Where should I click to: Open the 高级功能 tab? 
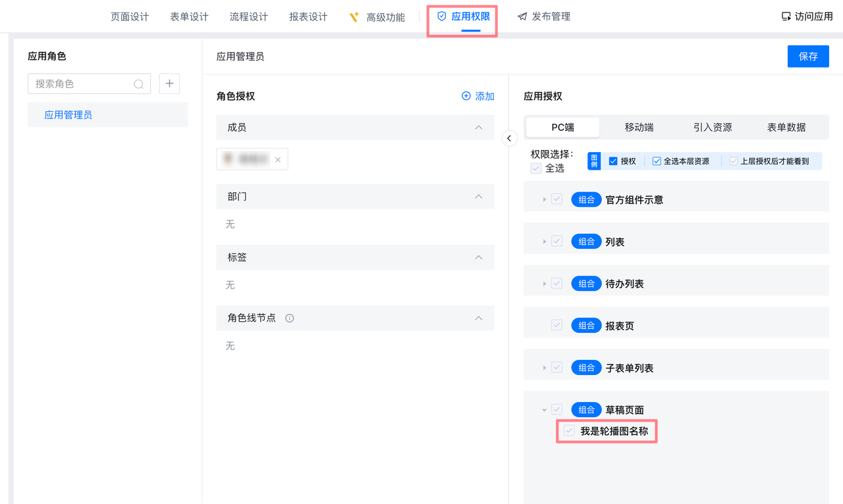(378, 17)
